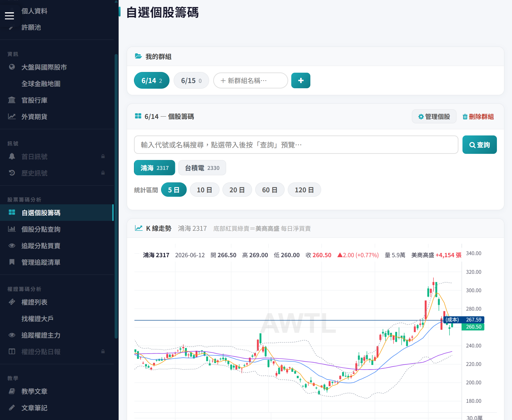The height and width of the screenshot is (420, 512).
Task: Click the stock code search input field
Action: pyautogui.click(x=296, y=145)
